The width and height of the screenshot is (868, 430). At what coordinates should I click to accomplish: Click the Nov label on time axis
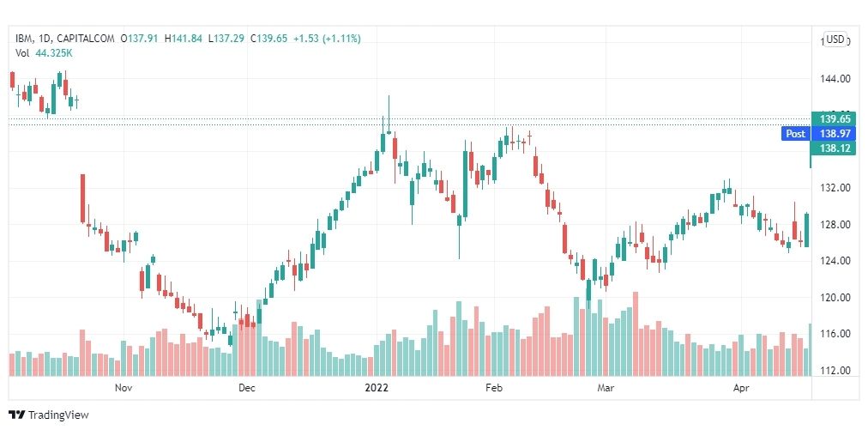point(123,388)
